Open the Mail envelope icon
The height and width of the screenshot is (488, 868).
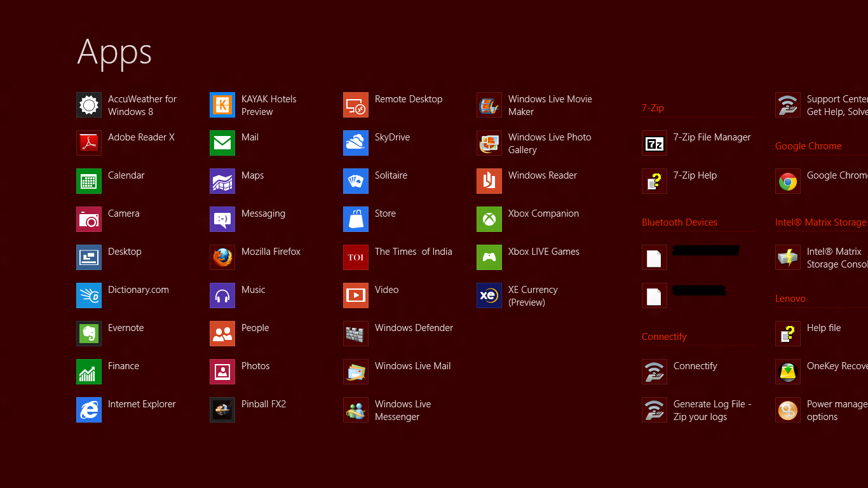222,143
